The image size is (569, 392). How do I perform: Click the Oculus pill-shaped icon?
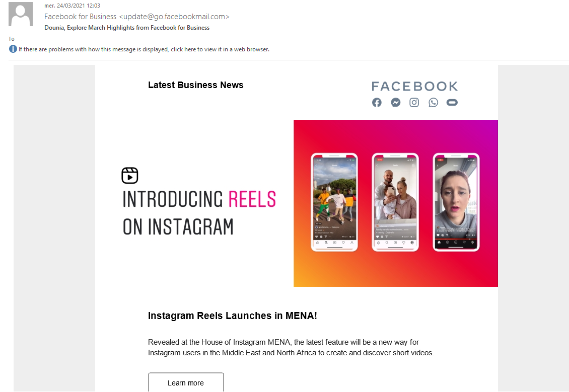[452, 103]
